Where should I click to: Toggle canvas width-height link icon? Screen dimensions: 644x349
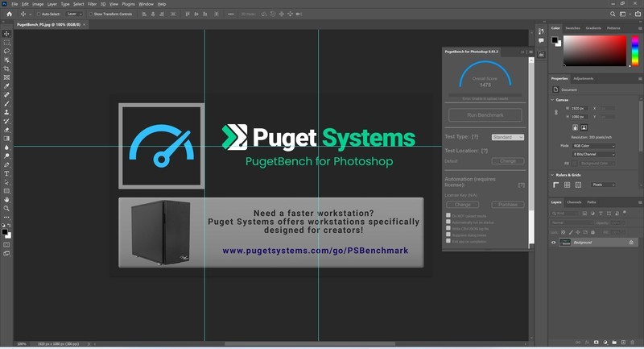click(x=556, y=112)
